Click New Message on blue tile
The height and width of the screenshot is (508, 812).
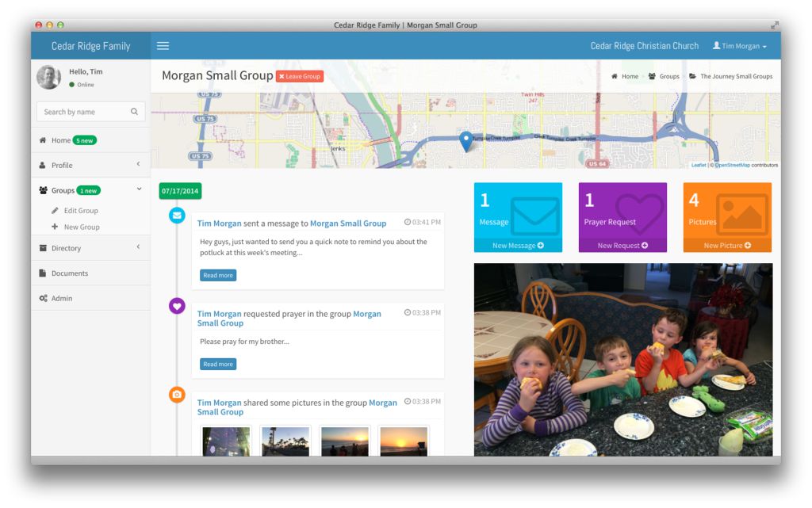518,246
